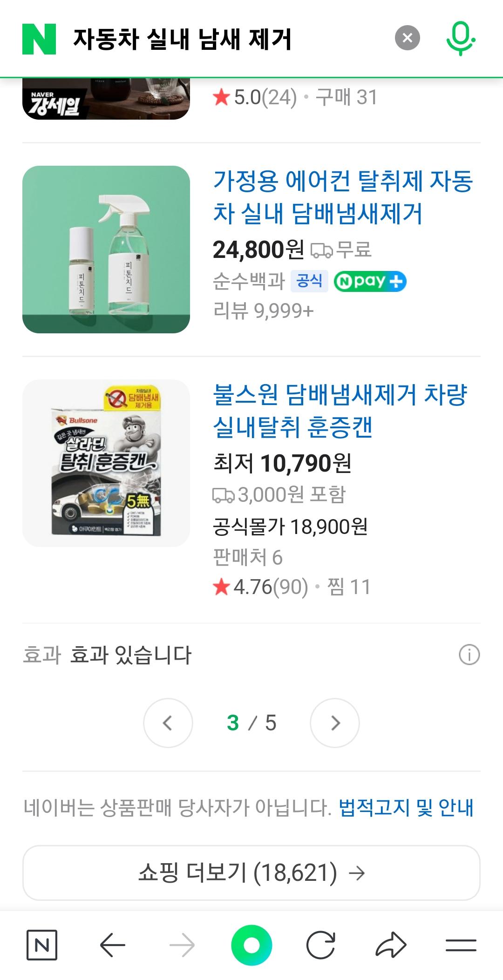The image size is (503, 980).
Task: Open Naver home from bottom bar
Action: [42, 945]
